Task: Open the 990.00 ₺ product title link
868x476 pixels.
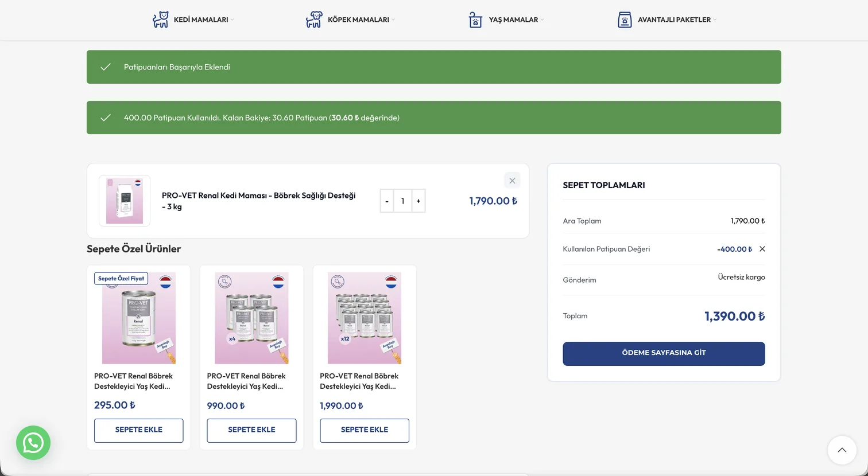Action: click(246, 381)
